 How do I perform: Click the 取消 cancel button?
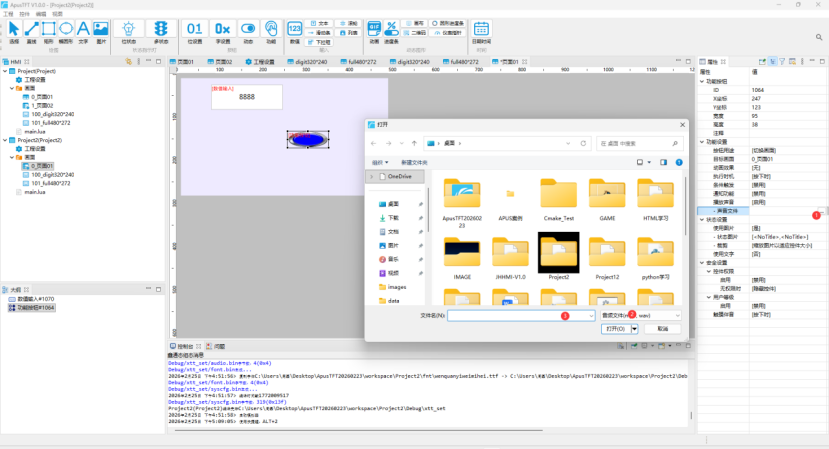661,328
